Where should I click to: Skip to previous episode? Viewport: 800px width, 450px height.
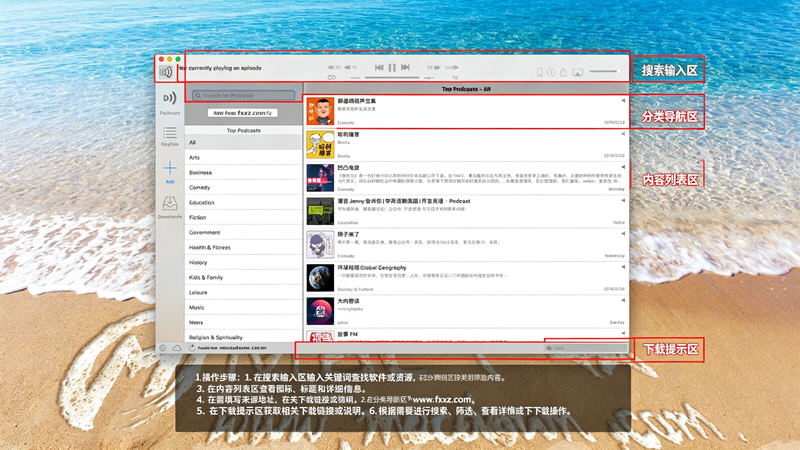pos(379,67)
